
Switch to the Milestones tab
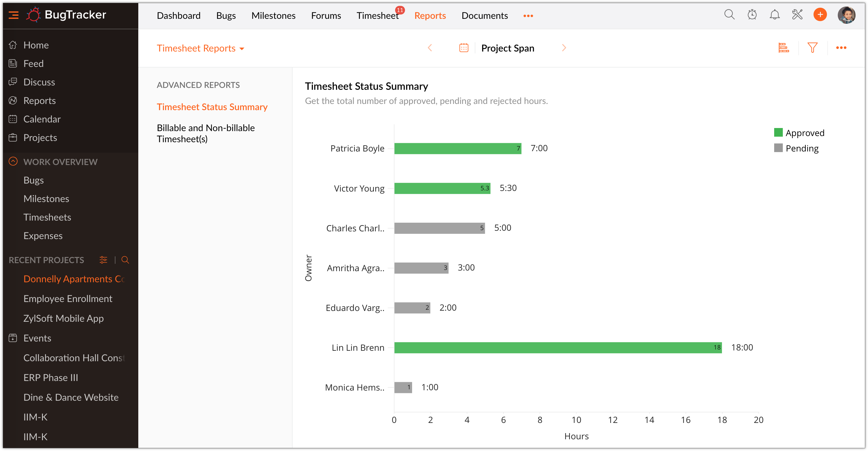point(273,15)
